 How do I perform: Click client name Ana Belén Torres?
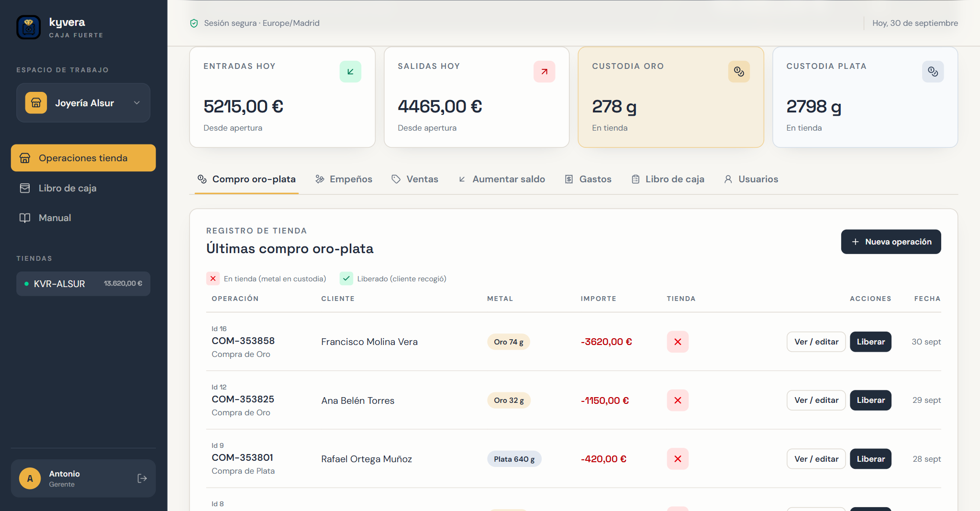pos(358,400)
